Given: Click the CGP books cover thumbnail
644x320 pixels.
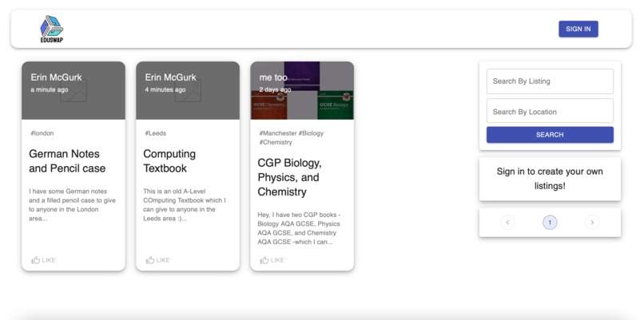Looking at the screenshot, I should coord(302,91).
